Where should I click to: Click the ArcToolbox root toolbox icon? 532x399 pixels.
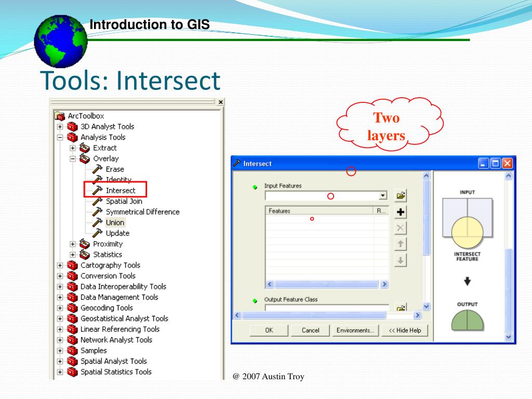click(x=60, y=116)
